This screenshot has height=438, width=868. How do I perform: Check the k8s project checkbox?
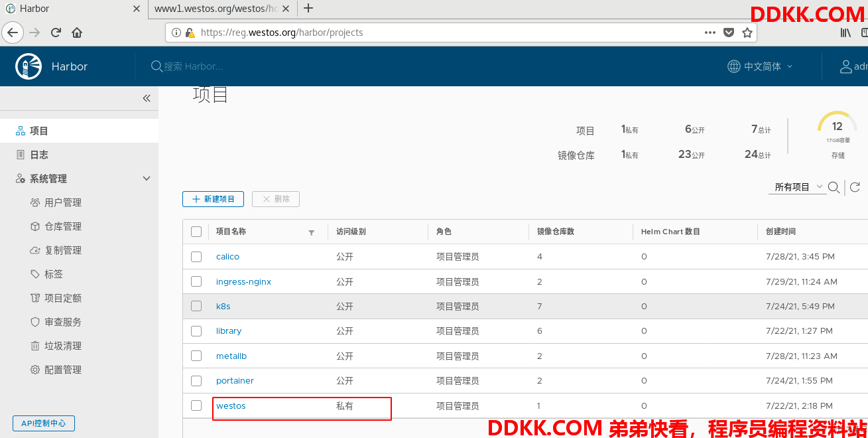196,306
